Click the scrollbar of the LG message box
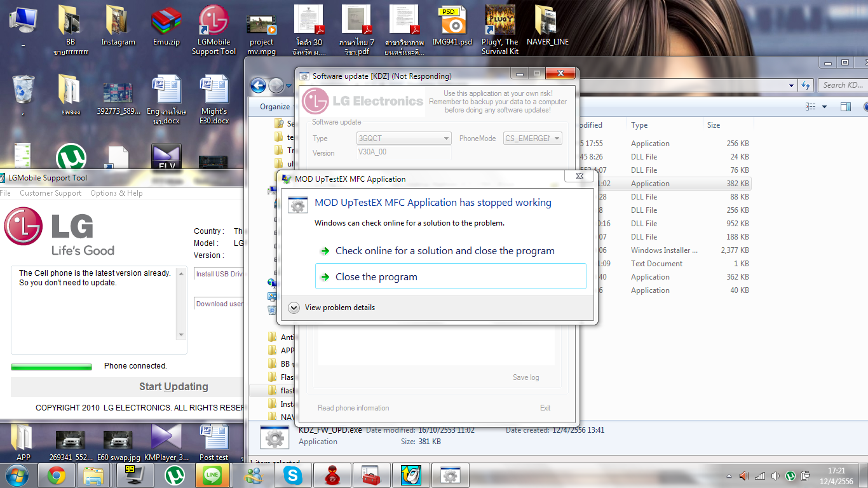The height and width of the screenshot is (488, 868). (x=181, y=304)
